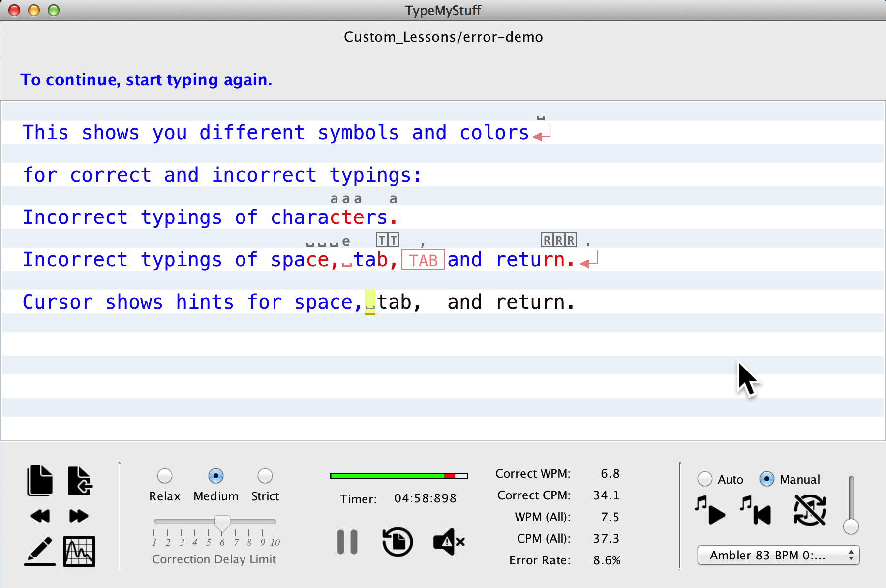Viewport: 886px width, 588px height.
Task: Click the WPM (All) value 7.5
Action: 610,517
